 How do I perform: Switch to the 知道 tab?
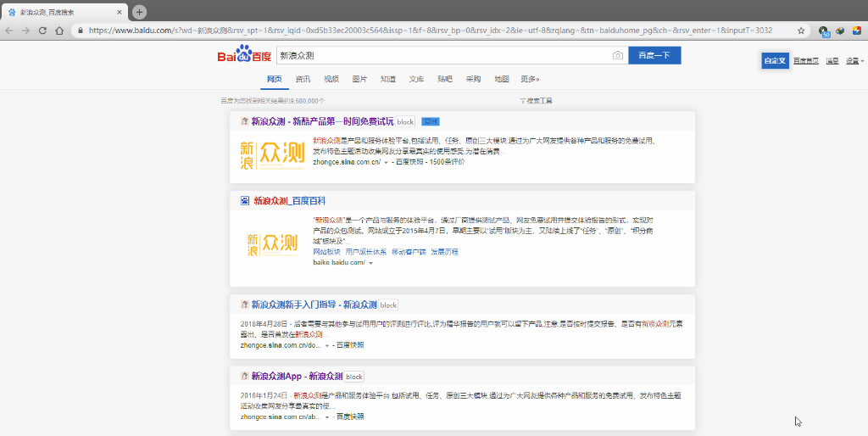tap(388, 79)
